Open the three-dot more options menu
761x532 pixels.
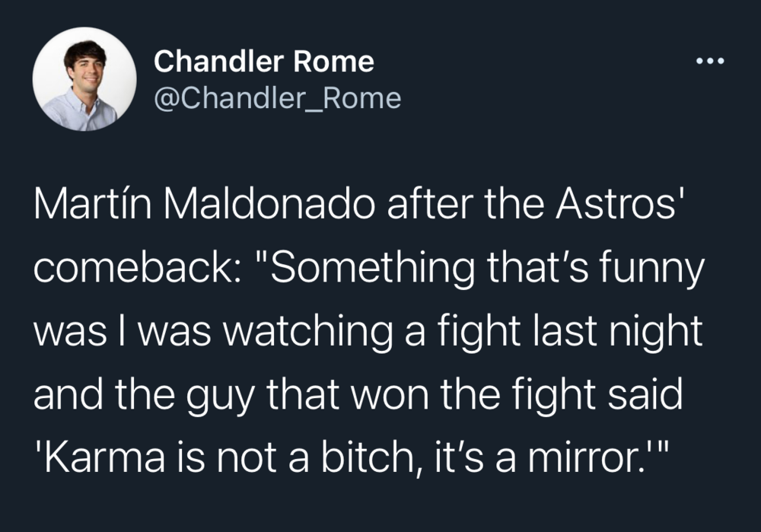[x=712, y=62]
